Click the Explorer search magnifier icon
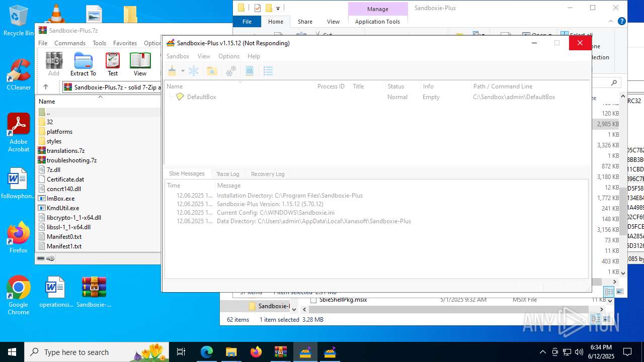Image resolution: width=644 pixels, height=362 pixels. coord(614,82)
